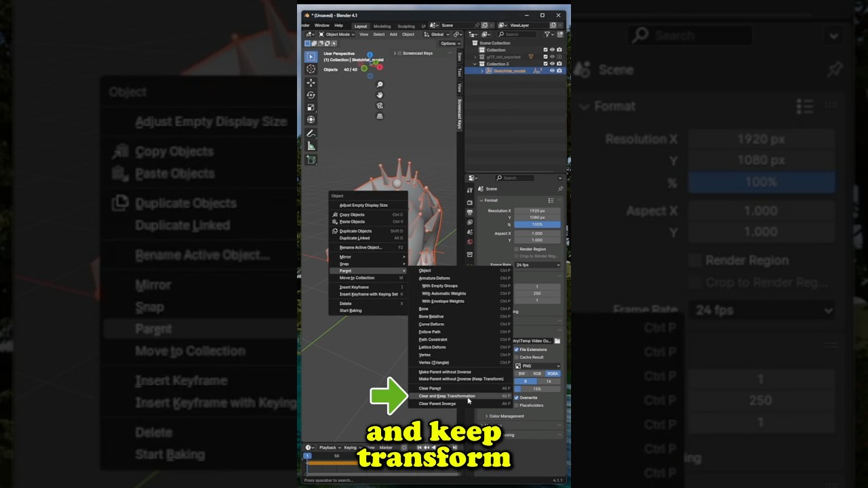Open the PNG file format dropdown

(538, 366)
